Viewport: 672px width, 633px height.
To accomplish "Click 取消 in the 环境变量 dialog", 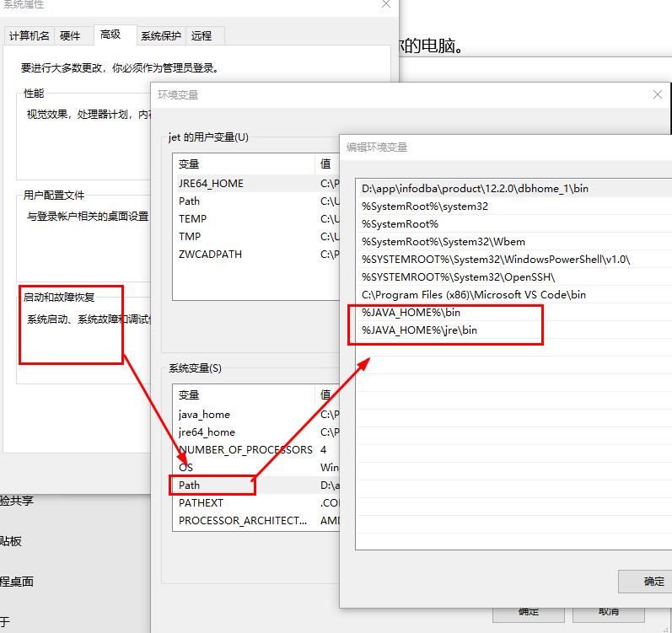I will [608, 612].
